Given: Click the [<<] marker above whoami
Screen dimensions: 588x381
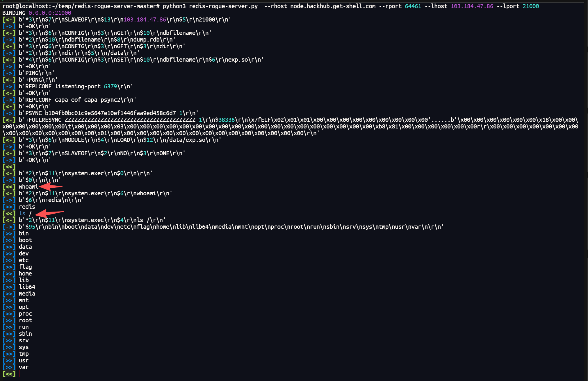Looking at the screenshot, I should (9, 167).
